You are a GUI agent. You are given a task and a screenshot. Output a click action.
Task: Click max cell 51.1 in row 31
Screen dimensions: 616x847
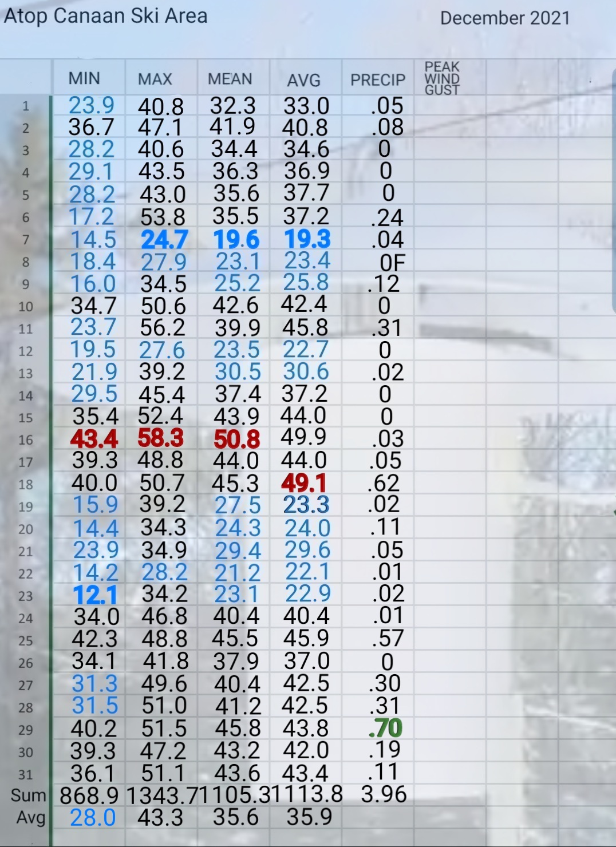click(163, 774)
